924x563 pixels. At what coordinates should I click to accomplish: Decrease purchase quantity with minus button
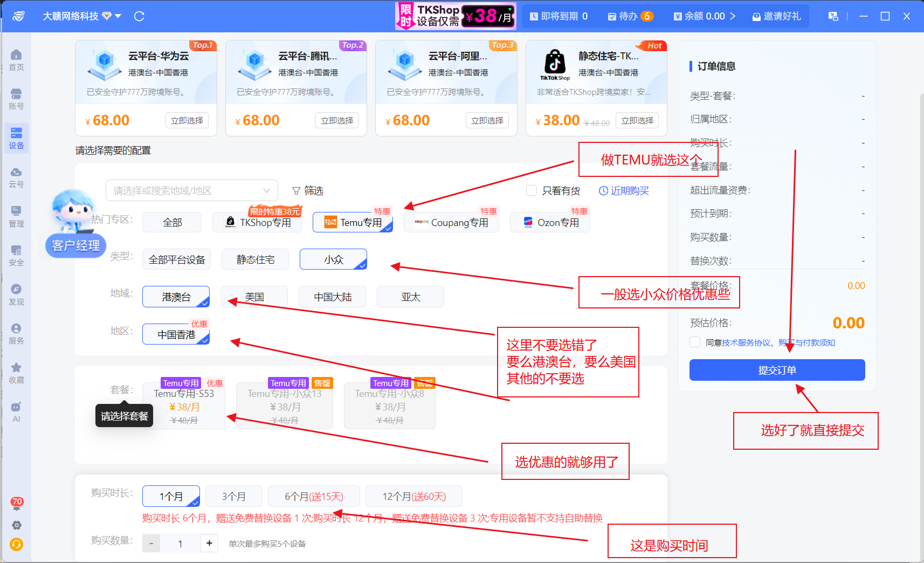(x=151, y=544)
